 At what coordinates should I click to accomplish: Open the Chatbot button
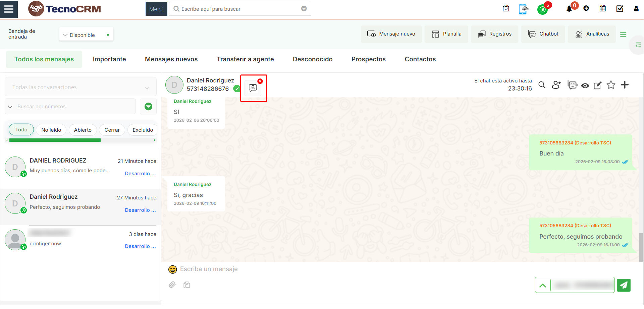[x=543, y=34]
